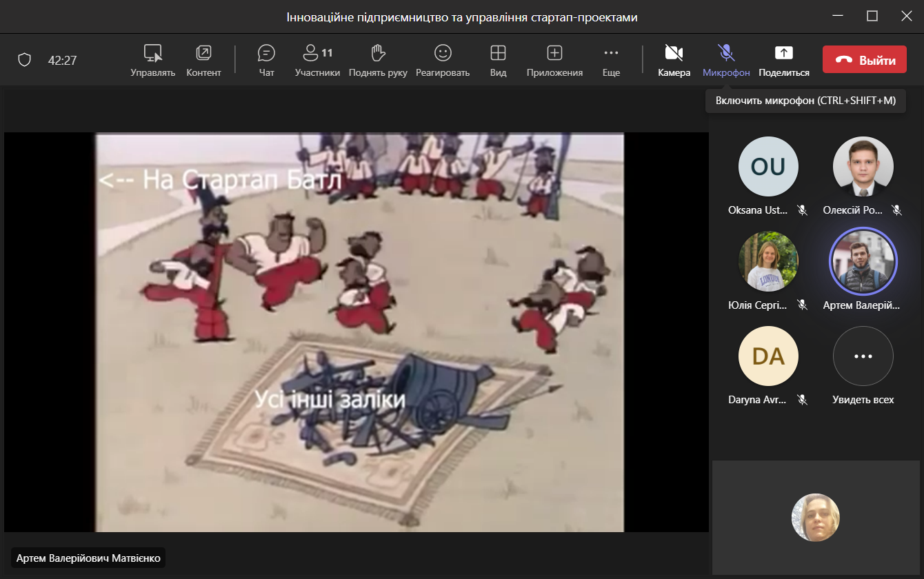This screenshot has height=579, width=924.
Task: Click the shared cartoon video content
Action: [359, 332]
